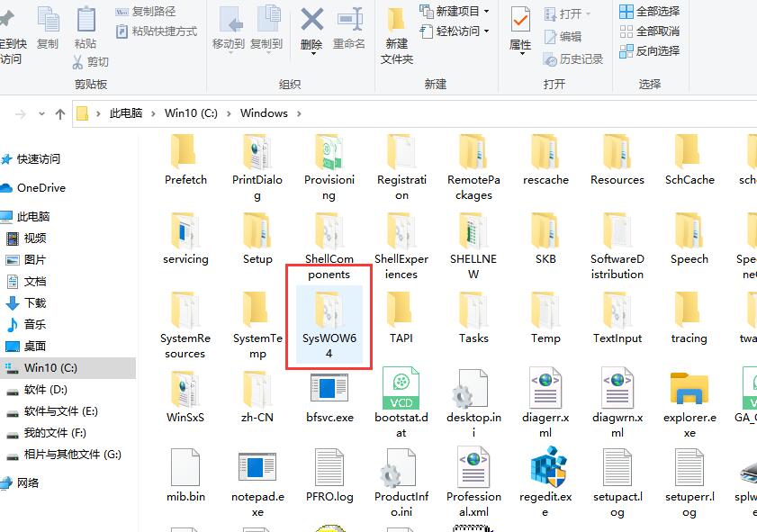Viewport: 757px width, 532px height.
Task: Click Win10 (C:) breadcrumb in address bar
Action: click(191, 113)
